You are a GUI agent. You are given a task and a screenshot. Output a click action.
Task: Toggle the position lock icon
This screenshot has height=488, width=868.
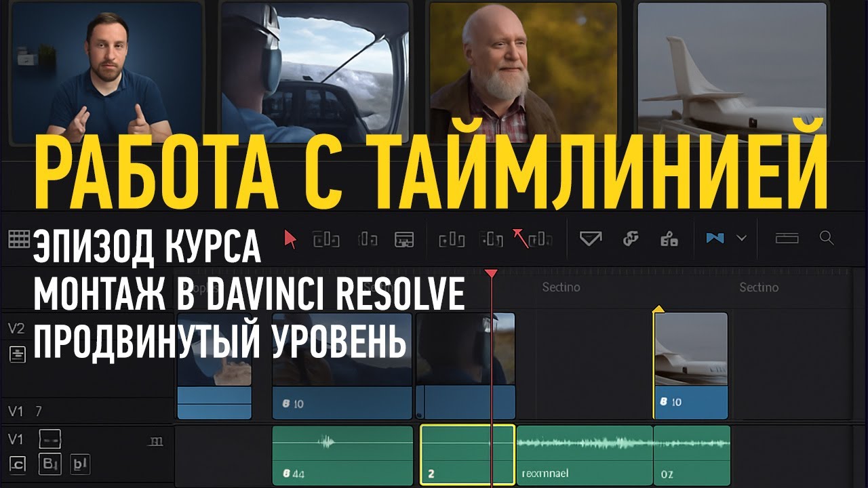tap(669, 239)
